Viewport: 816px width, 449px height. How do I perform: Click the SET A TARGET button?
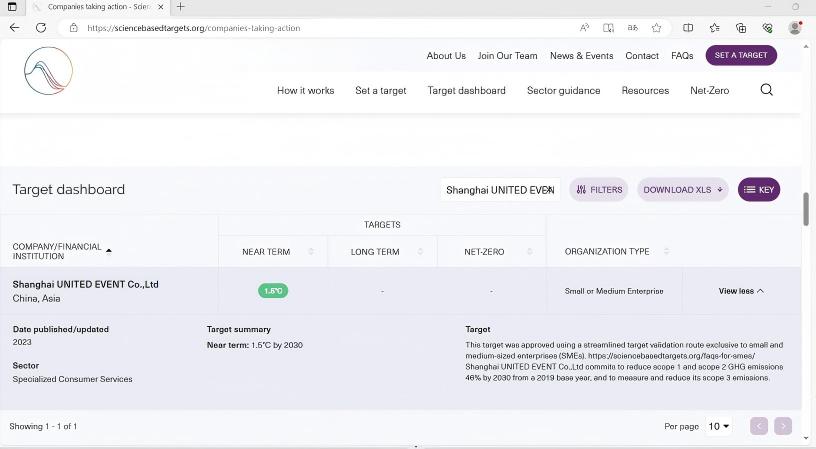pos(741,55)
